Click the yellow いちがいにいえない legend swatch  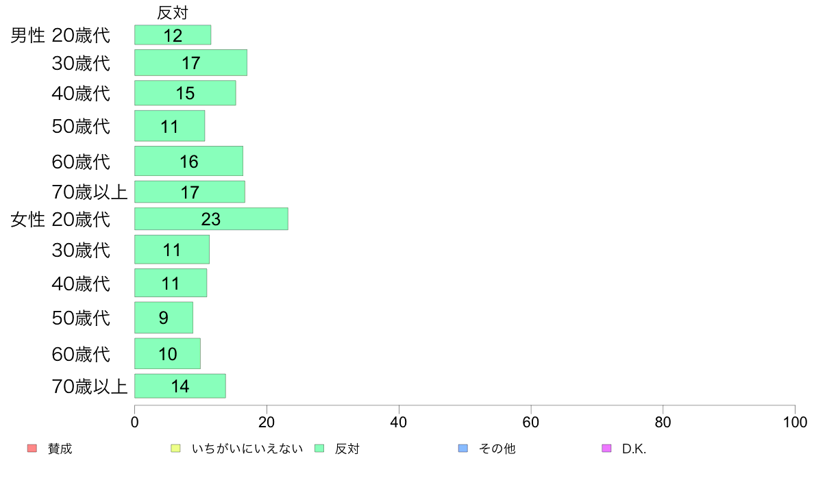[x=175, y=448]
